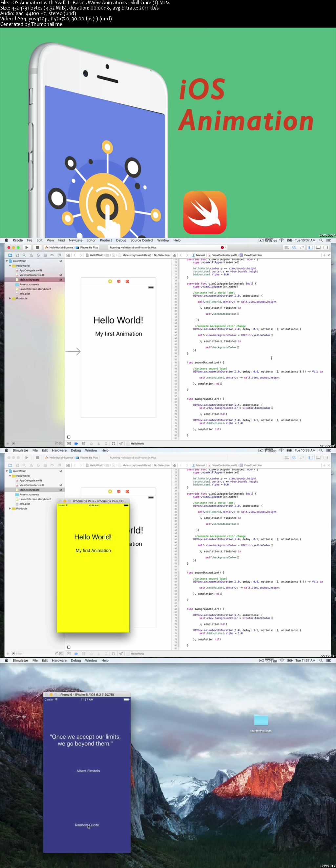Screen dimensions: 336x868
Task: Open Navigate menu in 10:37 AM menu bar
Action: 75,240
